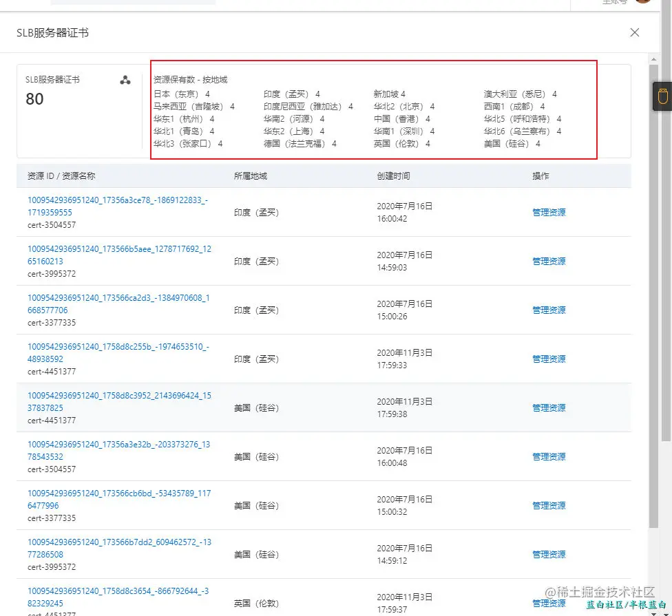Open resource ID ending 48938592
This screenshot has width=672, height=616.
point(118,352)
